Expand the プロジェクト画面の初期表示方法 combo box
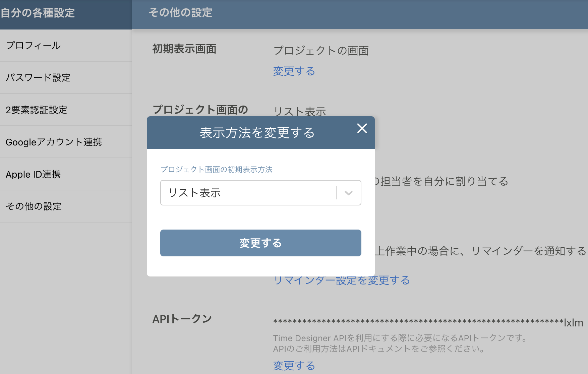The image size is (588, 374). point(260,193)
